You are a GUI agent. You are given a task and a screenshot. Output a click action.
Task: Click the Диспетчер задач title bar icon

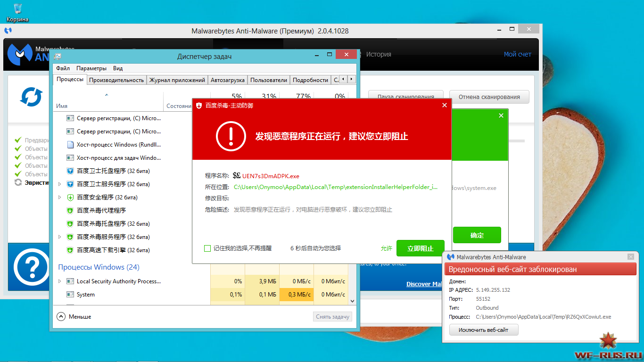(57, 57)
